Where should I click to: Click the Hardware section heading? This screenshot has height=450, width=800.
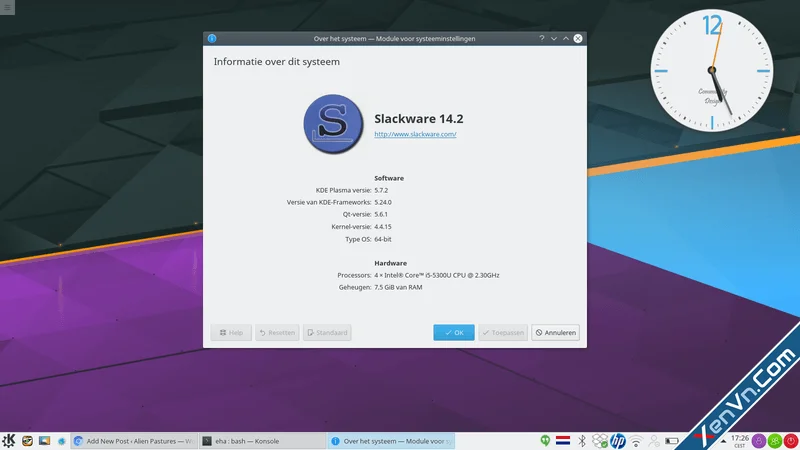390,263
